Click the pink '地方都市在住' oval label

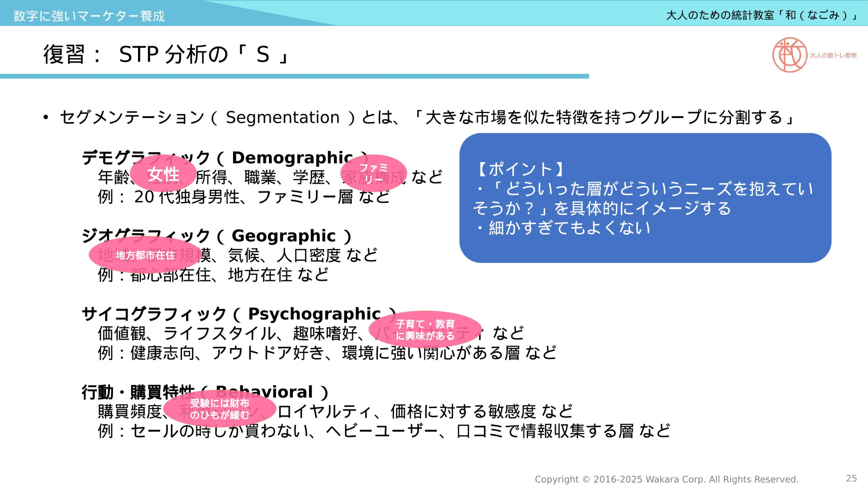pos(145,255)
